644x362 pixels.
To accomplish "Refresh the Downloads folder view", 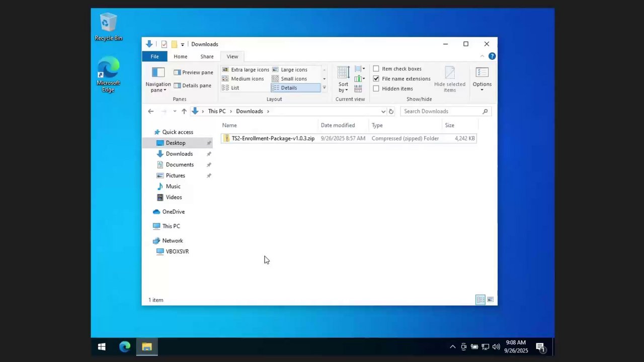I will (x=391, y=111).
